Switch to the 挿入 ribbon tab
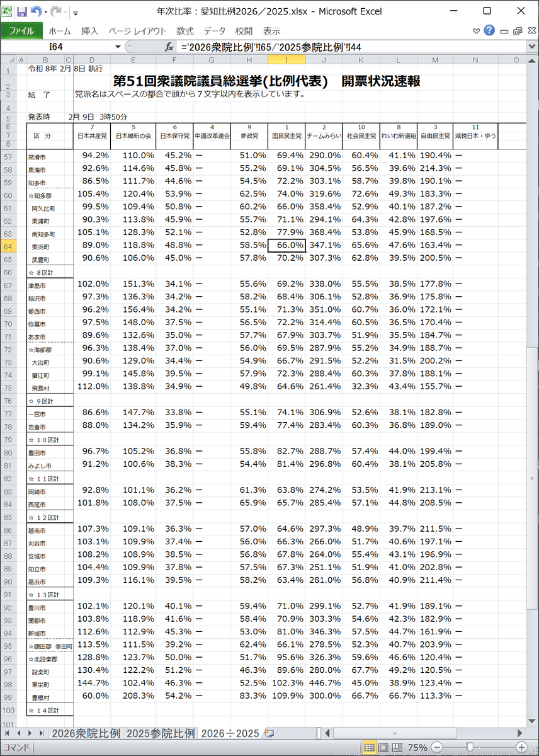The height and width of the screenshot is (756, 539). pos(89,30)
